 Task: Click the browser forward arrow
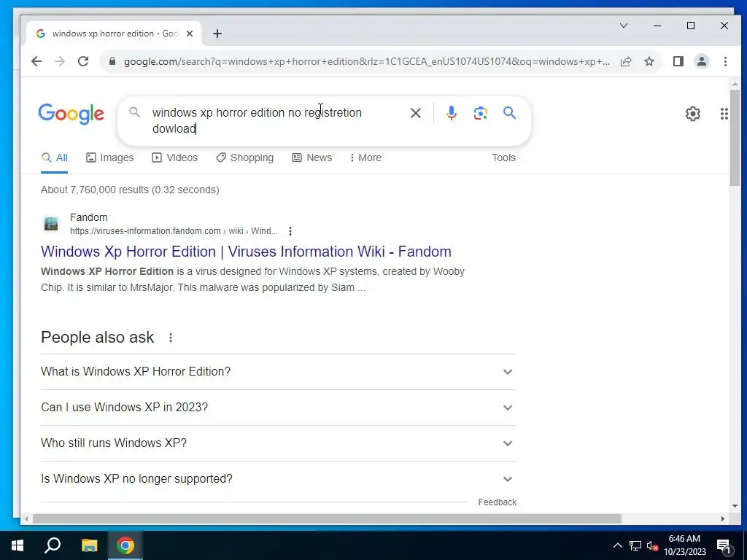tap(60, 61)
